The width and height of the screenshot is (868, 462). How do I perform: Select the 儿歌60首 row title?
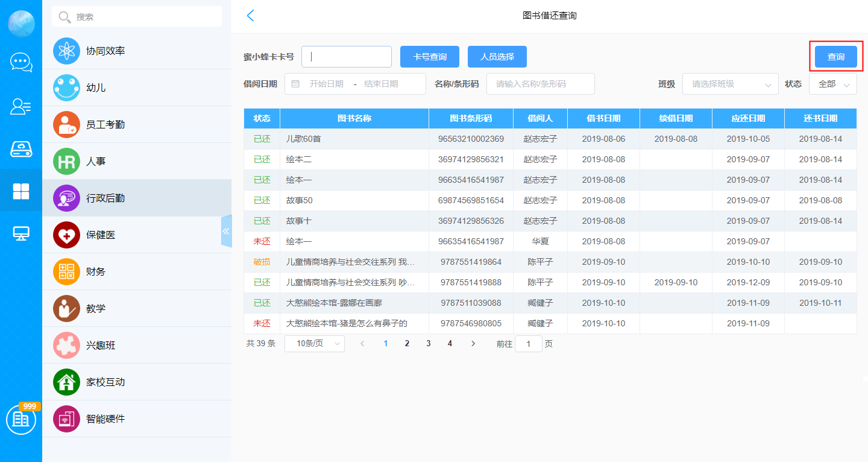304,139
